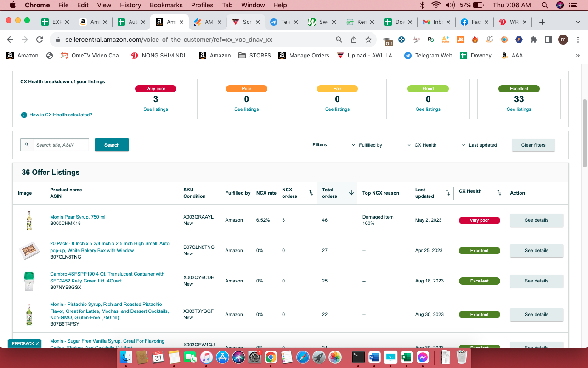Click the page vertical scrollbar
This screenshot has height=368, width=588.
tap(585, 133)
